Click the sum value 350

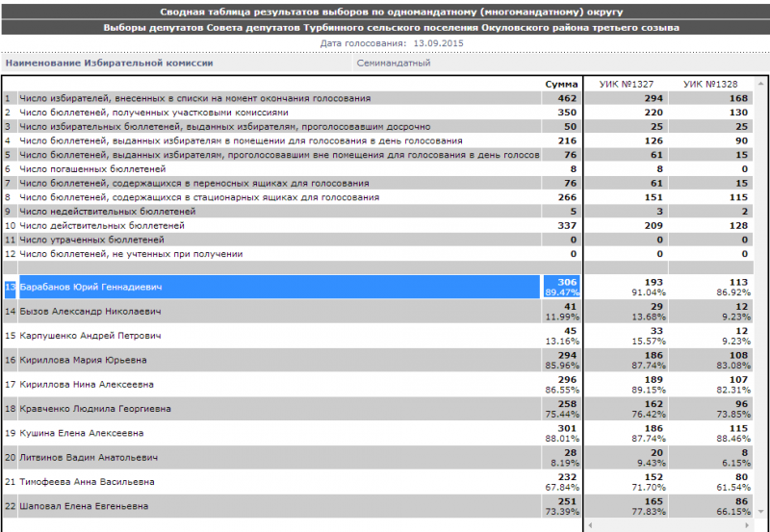(567, 113)
